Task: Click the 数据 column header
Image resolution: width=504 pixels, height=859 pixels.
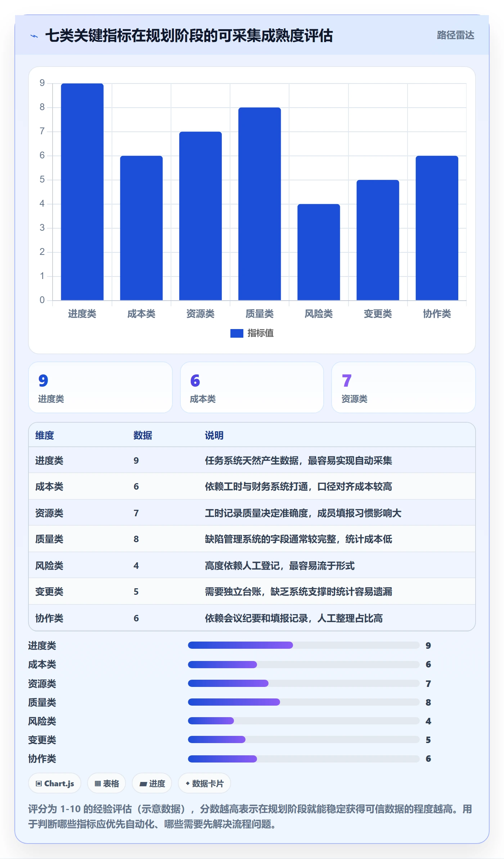Action: (x=143, y=435)
